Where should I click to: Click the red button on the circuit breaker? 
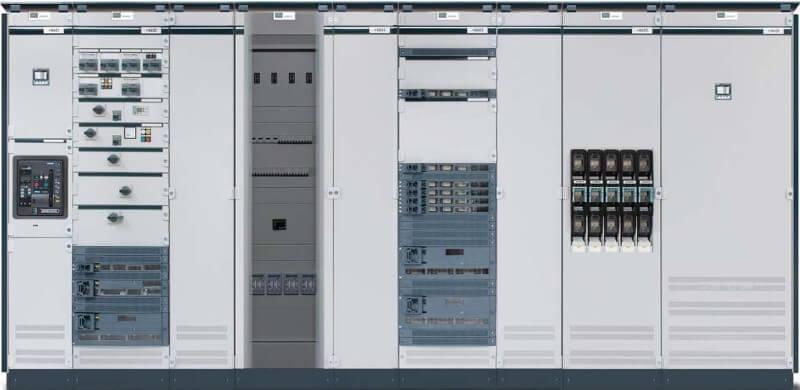(36, 179)
